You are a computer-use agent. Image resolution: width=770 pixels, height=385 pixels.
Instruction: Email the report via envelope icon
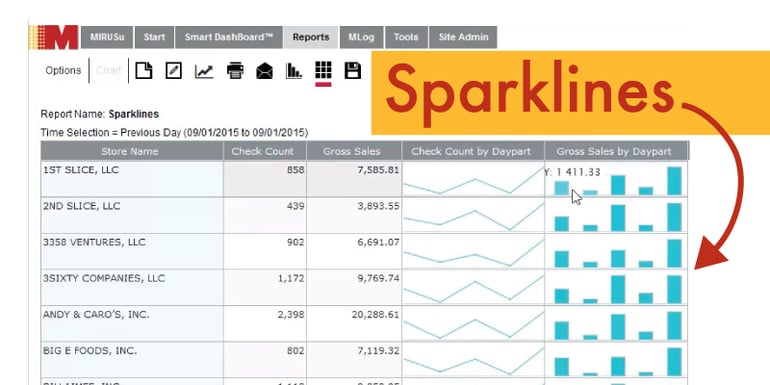click(264, 71)
